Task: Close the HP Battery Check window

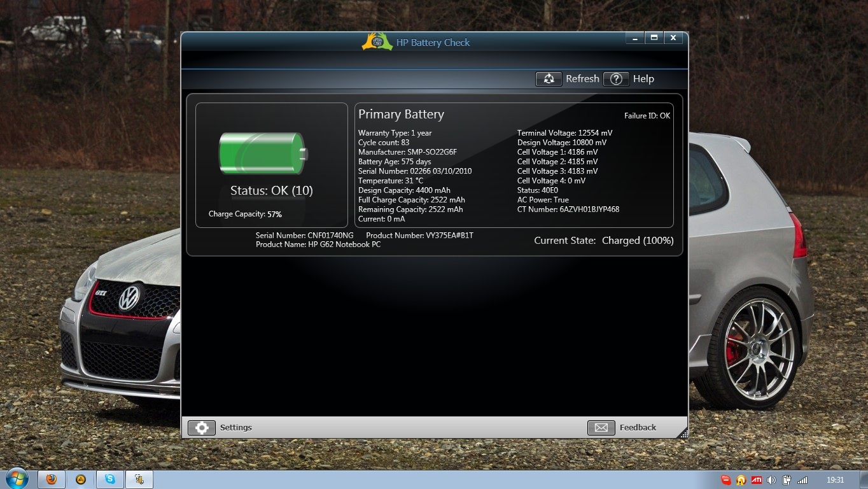Action: pyautogui.click(x=673, y=38)
